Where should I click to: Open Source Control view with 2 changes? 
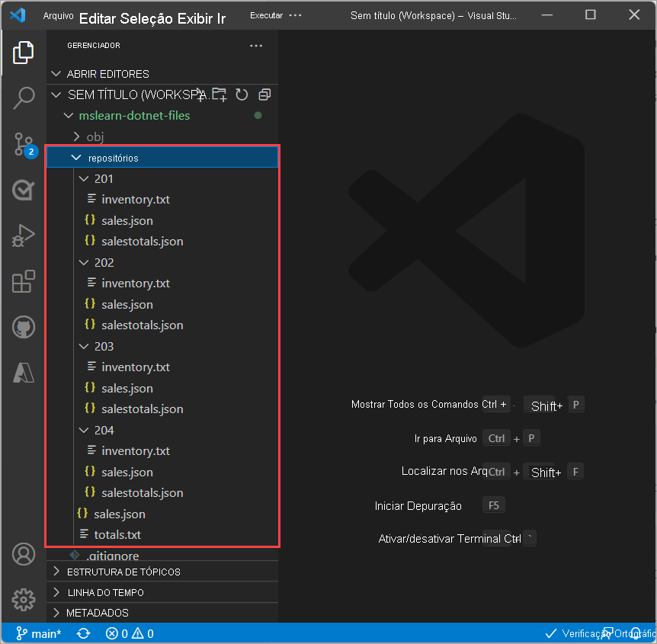[x=24, y=143]
